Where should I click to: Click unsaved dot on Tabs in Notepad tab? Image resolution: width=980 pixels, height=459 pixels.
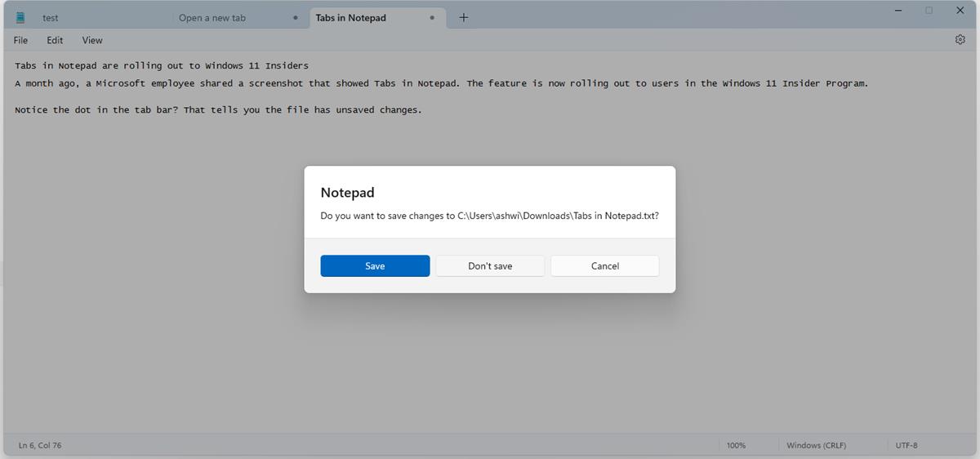(432, 17)
